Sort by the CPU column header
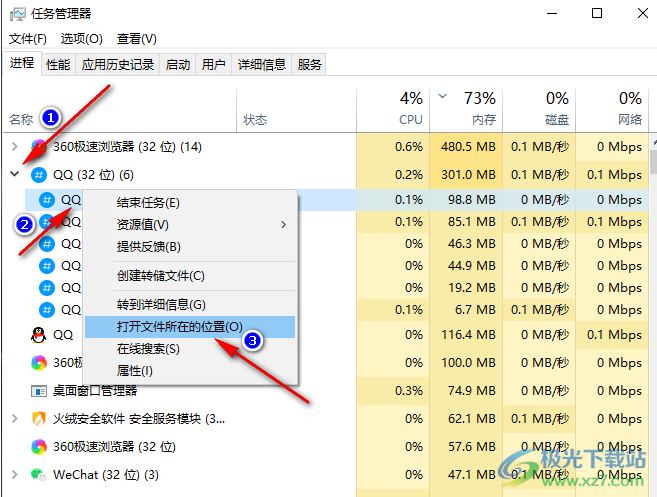This screenshot has height=497, width=657. 393,111
